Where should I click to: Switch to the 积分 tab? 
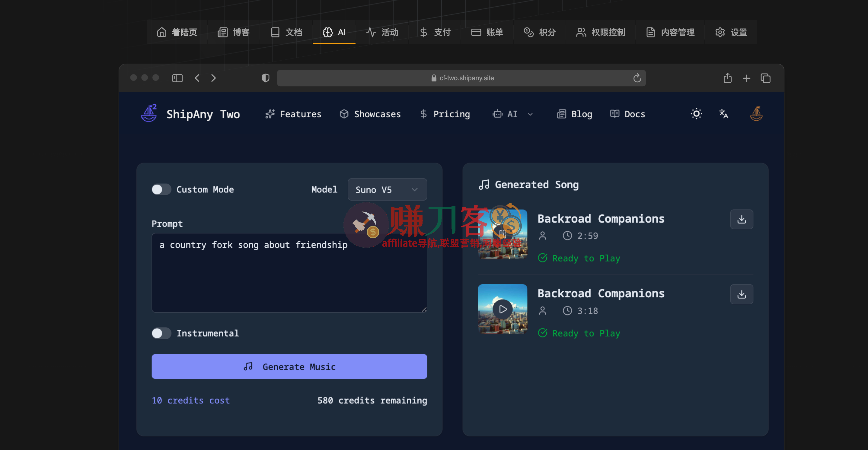(539, 32)
